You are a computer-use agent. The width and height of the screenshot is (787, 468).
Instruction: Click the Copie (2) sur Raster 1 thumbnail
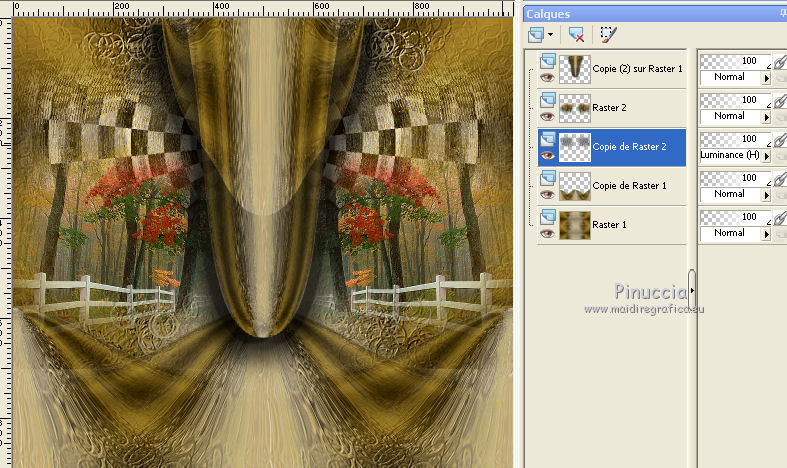[575, 69]
